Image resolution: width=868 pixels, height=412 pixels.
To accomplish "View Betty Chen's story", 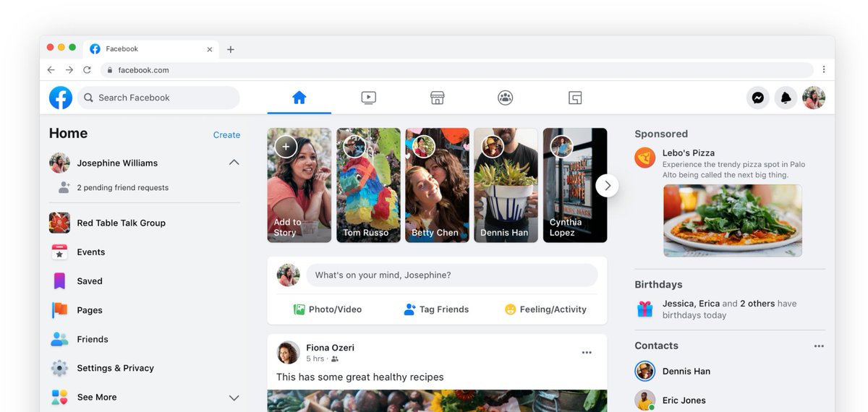I will 437,185.
